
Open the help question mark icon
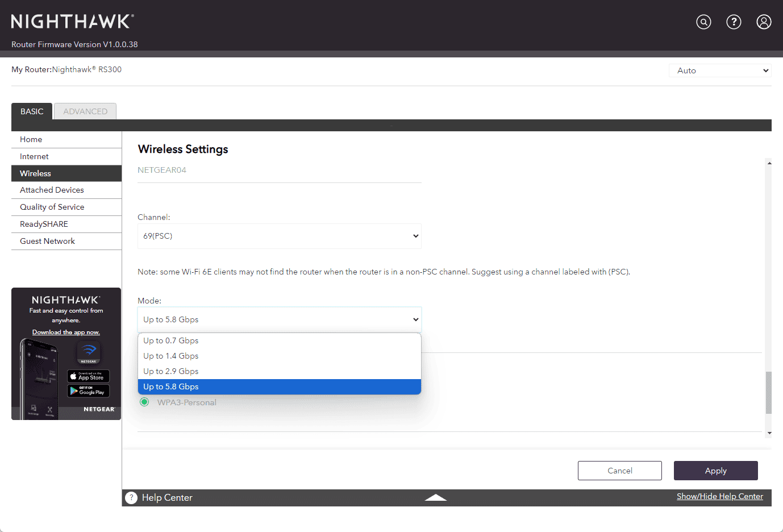point(734,22)
